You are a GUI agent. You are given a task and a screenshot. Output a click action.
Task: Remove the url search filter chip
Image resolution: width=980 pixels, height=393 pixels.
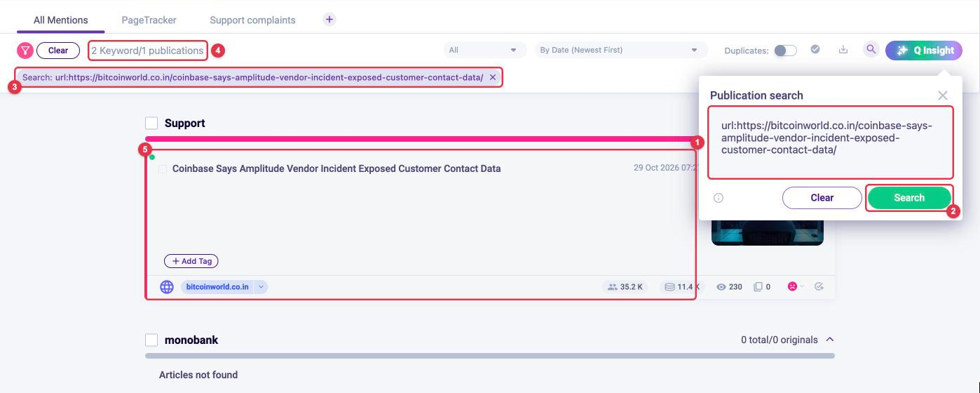pos(493,77)
